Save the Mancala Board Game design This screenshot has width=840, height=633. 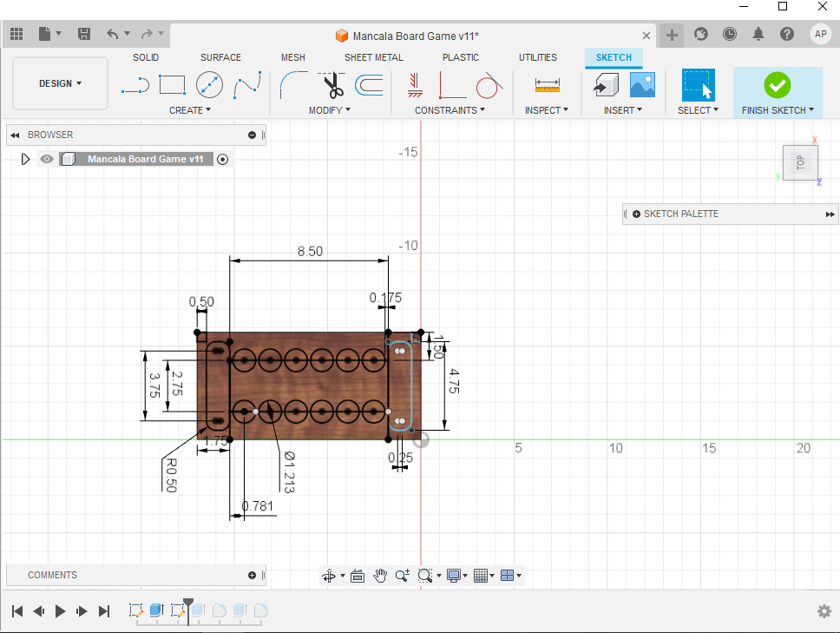[84, 33]
